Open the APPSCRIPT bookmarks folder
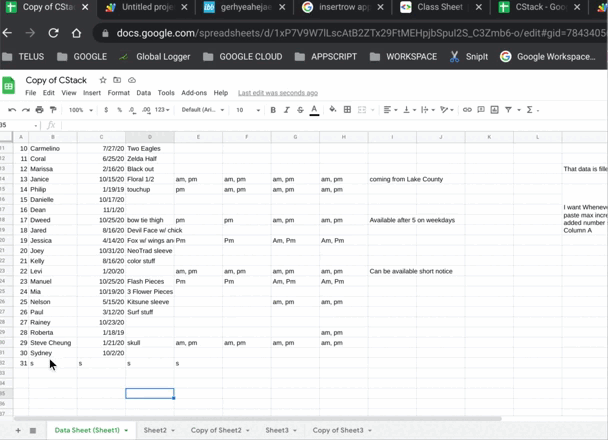Screen dimensions: 608x440 click(x=326, y=57)
